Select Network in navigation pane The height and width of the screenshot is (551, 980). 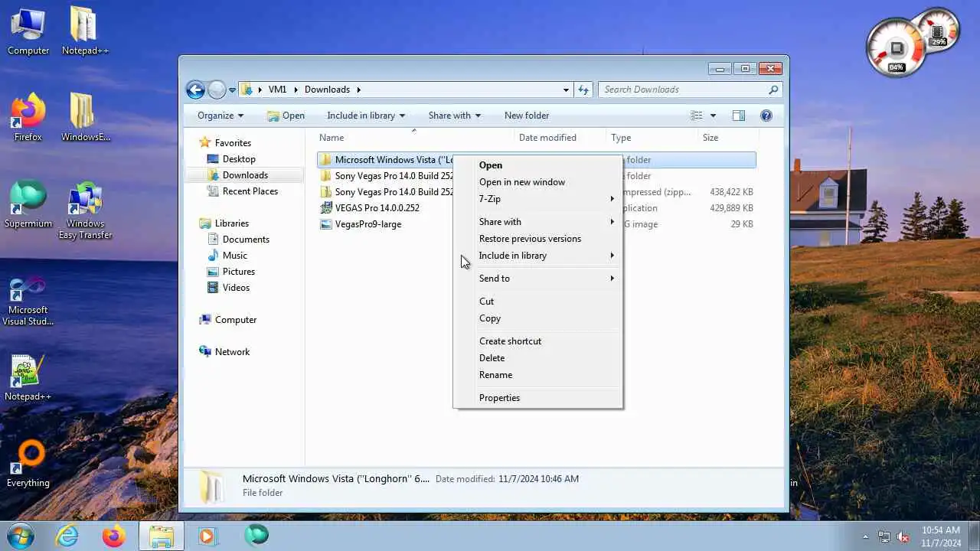click(232, 352)
